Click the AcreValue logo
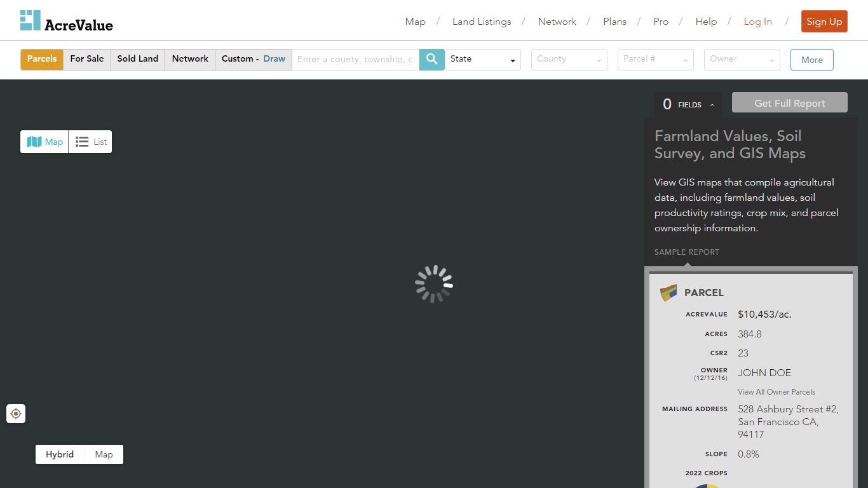Screen dimensions: 868x488 coord(67,21)
